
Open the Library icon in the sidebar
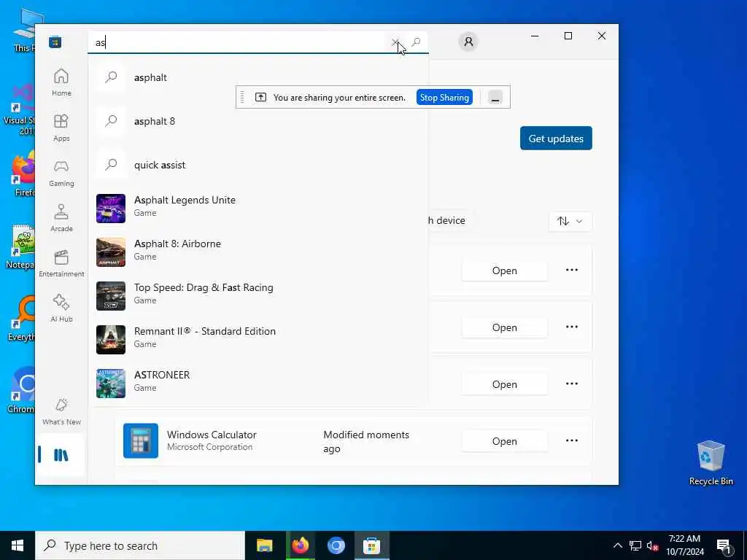pyautogui.click(x=61, y=455)
